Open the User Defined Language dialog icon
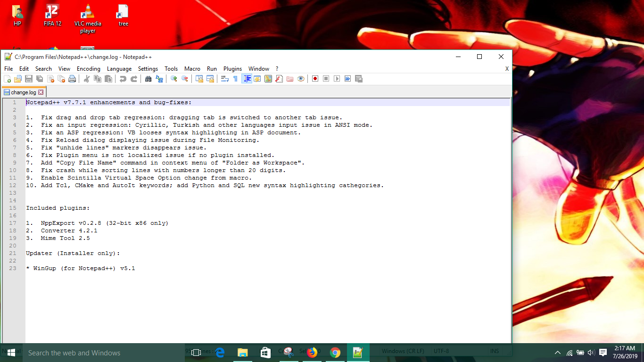The width and height of the screenshot is (644, 362). (x=257, y=79)
